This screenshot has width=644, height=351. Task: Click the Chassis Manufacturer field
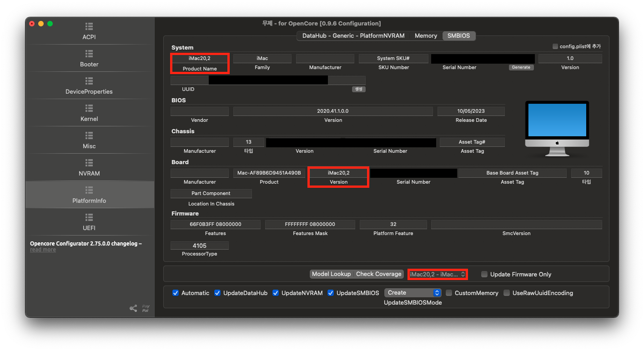click(x=200, y=142)
